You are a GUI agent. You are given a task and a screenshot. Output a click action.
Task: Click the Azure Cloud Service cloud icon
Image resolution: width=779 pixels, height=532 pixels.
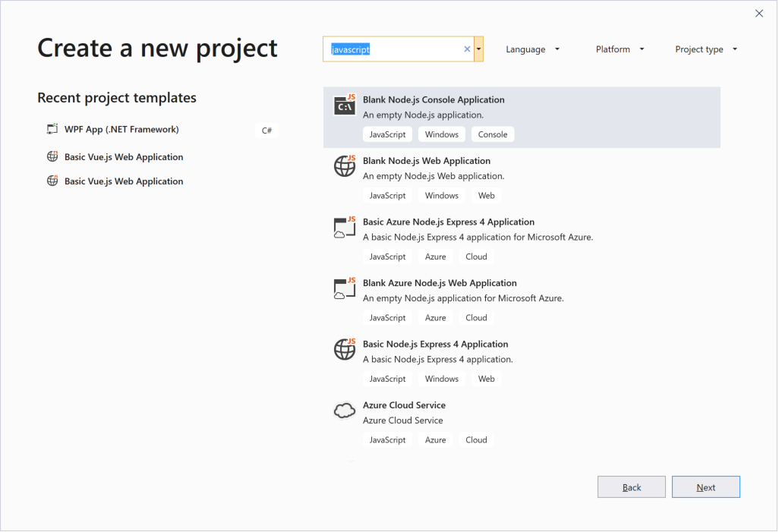345,411
